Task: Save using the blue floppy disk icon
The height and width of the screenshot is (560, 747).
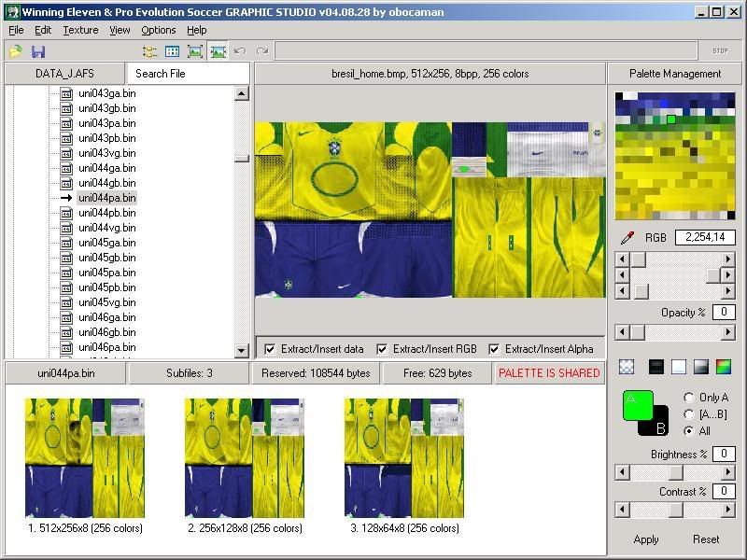Action: click(38, 51)
